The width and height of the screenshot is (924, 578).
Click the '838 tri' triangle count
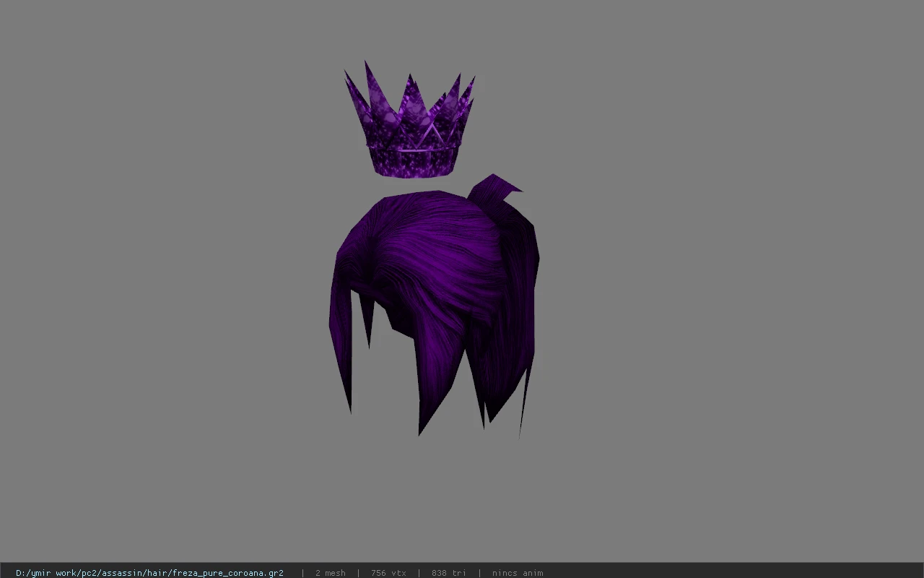pyautogui.click(x=448, y=573)
